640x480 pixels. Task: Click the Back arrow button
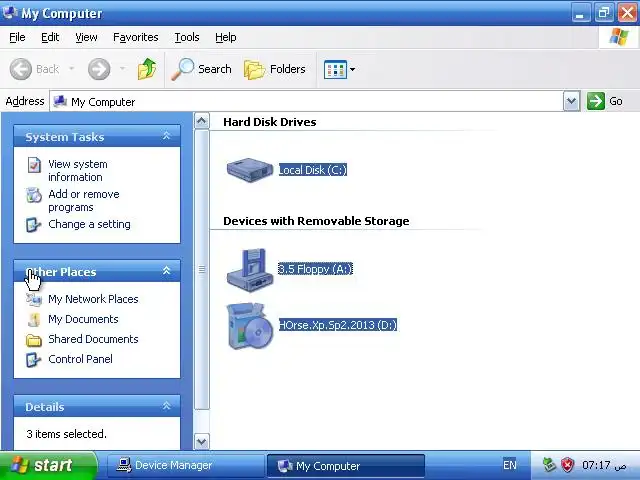tap(20, 69)
